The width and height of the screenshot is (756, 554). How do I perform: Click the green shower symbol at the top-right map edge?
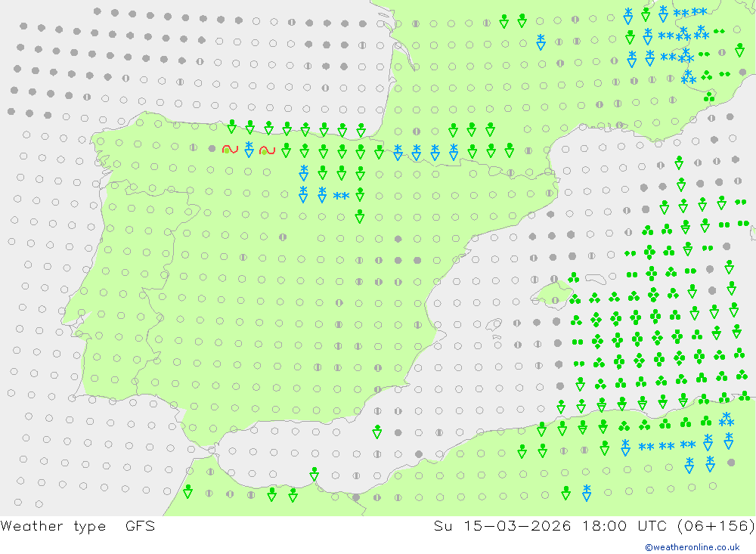coord(739,50)
